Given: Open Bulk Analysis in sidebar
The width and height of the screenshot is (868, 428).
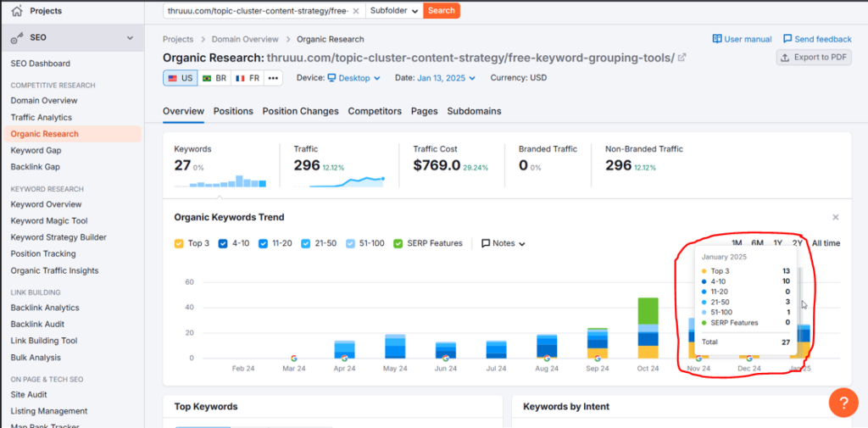Looking at the screenshot, I should point(36,358).
